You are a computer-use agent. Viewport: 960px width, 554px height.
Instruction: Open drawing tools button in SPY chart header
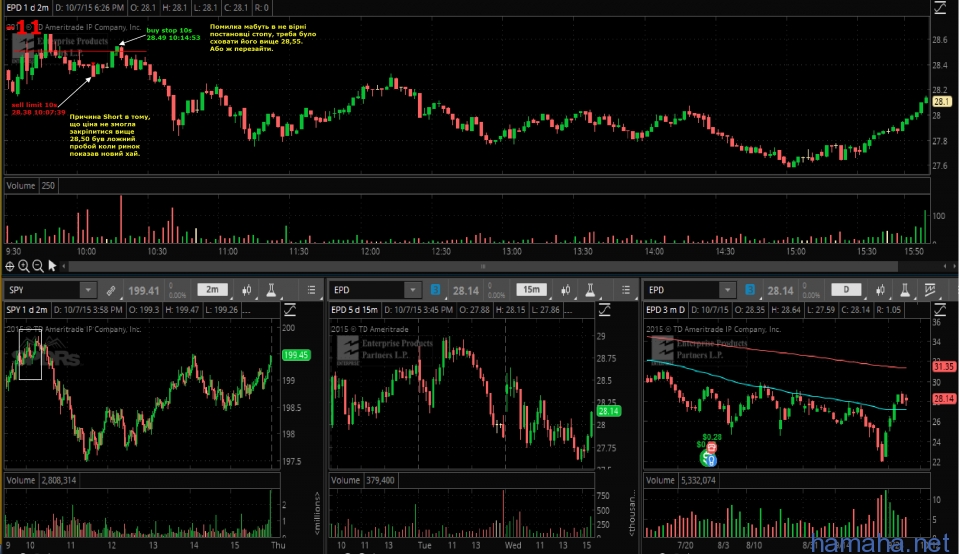290,310
